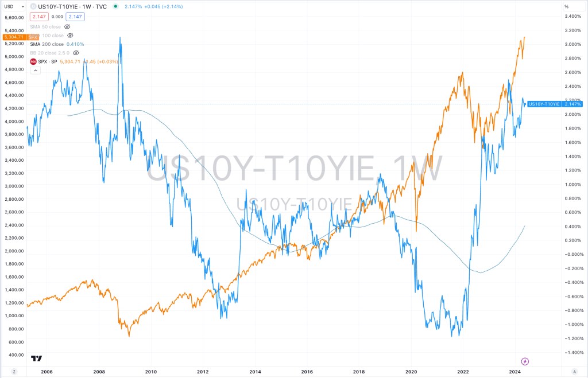588x378 pixels.
Task: Click the blue US10Y-T10YIE price label
Action: point(555,104)
